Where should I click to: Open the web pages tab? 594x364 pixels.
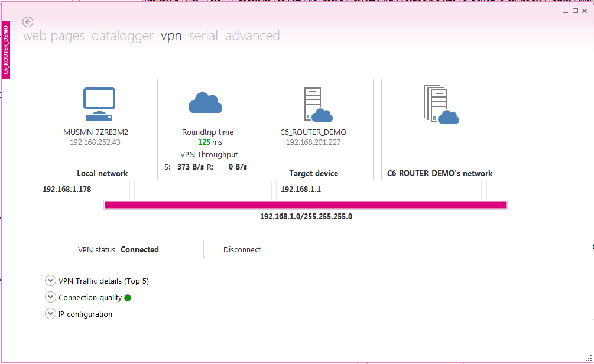[x=54, y=35]
